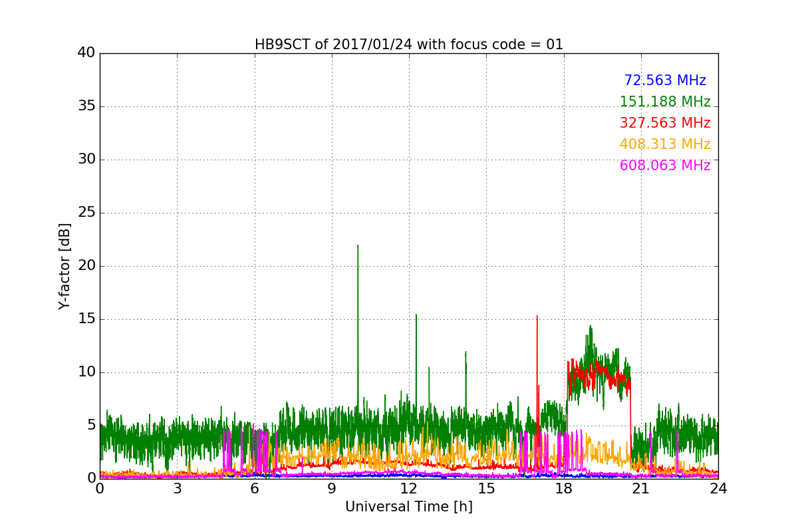Click the x-axis tick label 3

(x=177, y=488)
